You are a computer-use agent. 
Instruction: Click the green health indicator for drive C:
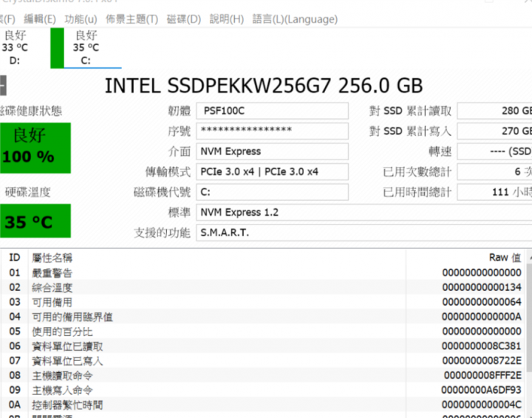click(x=57, y=47)
